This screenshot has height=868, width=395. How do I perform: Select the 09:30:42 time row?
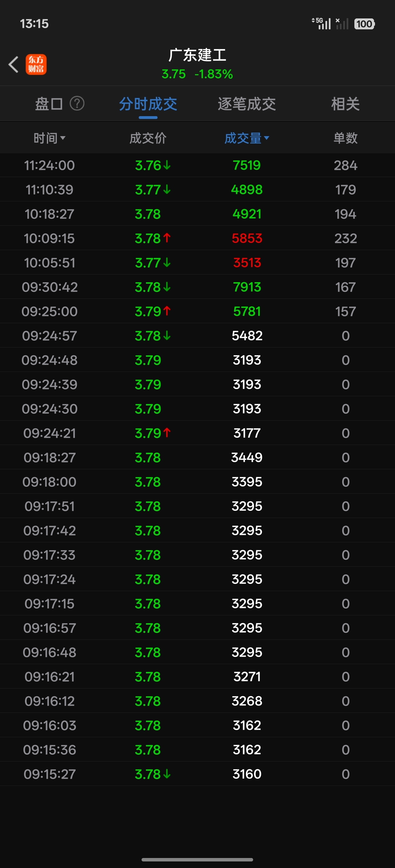197,287
